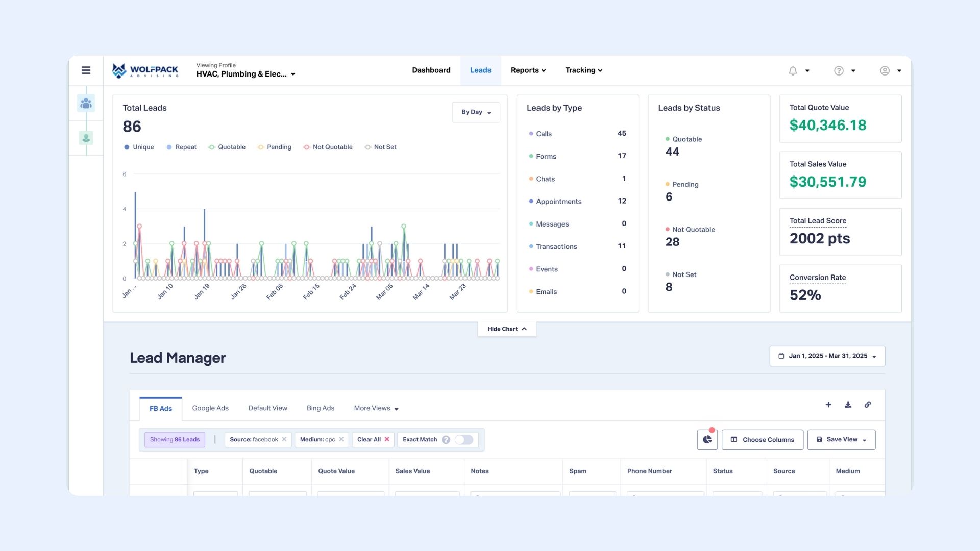Open the Reports menu
Screen dimensions: 980x551
click(528, 70)
